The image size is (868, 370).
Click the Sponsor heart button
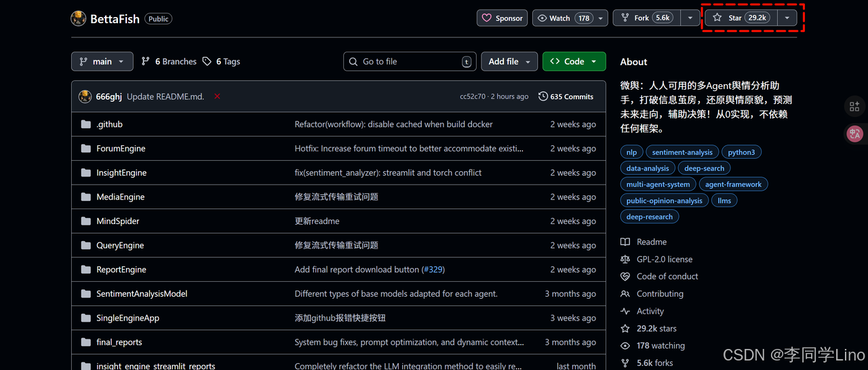tap(502, 18)
